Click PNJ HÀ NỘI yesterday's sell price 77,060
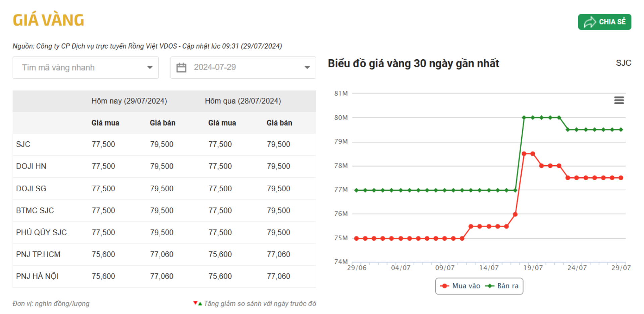Image resolution: width=644 pixels, height=314 pixels. [278, 276]
